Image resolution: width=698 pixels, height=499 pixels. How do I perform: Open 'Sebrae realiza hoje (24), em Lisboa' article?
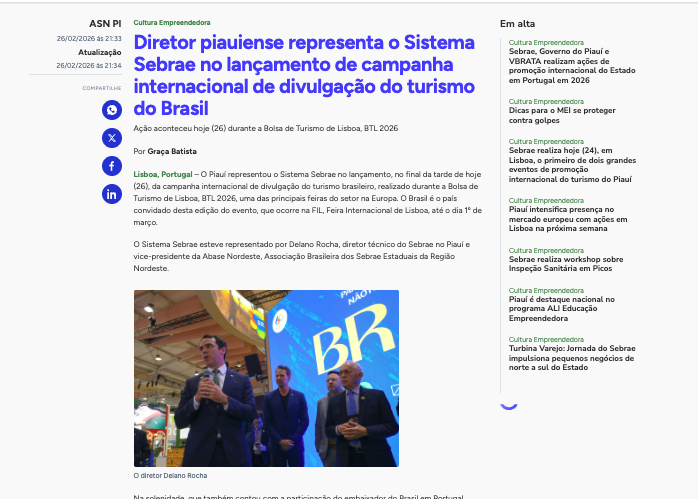coord(572,165)
